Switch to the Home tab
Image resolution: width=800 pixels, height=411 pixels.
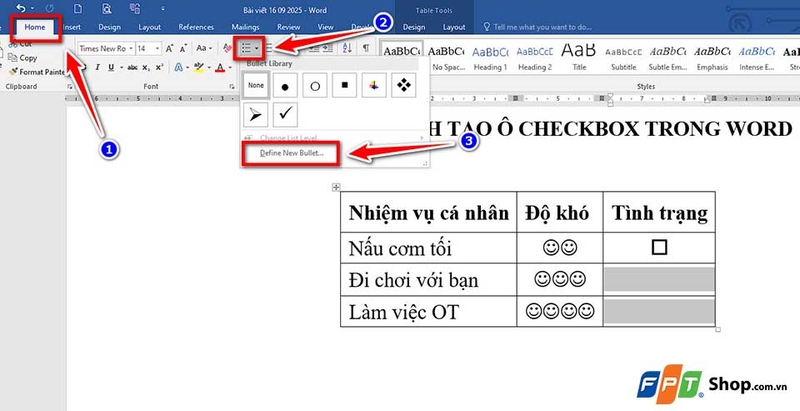point(35,27)
